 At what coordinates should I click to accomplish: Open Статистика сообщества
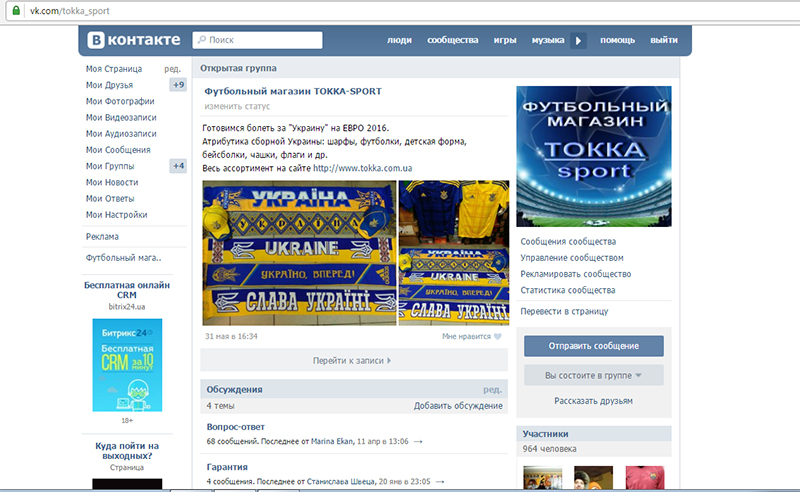(568, 290)
